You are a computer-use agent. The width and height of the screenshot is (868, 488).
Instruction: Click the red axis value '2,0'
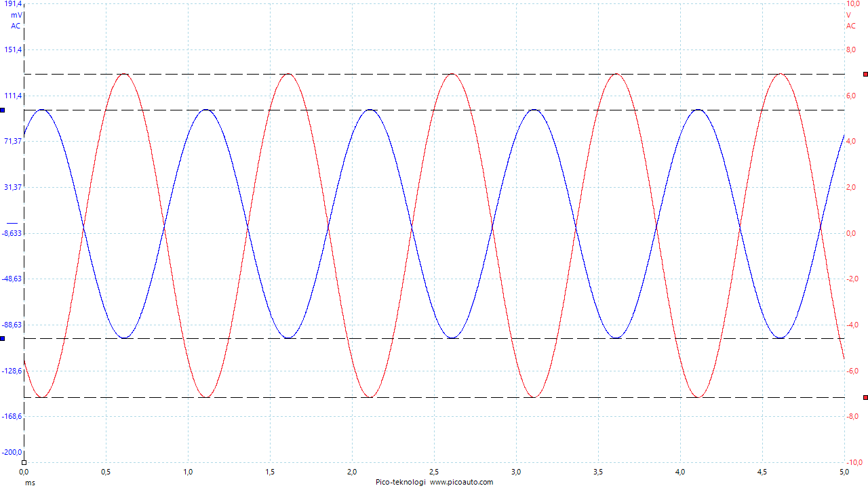coord(851,187)
